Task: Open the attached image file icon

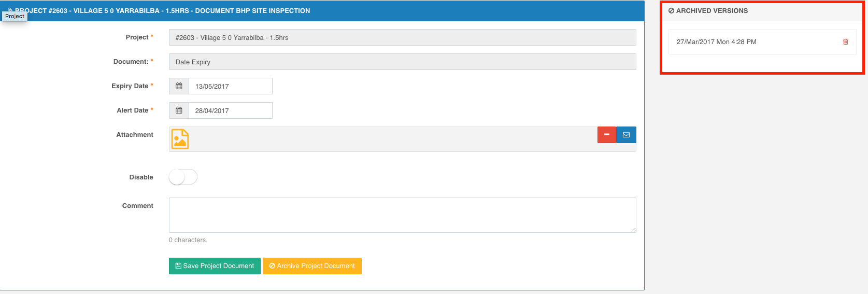Action: click(x=180, y=139)
